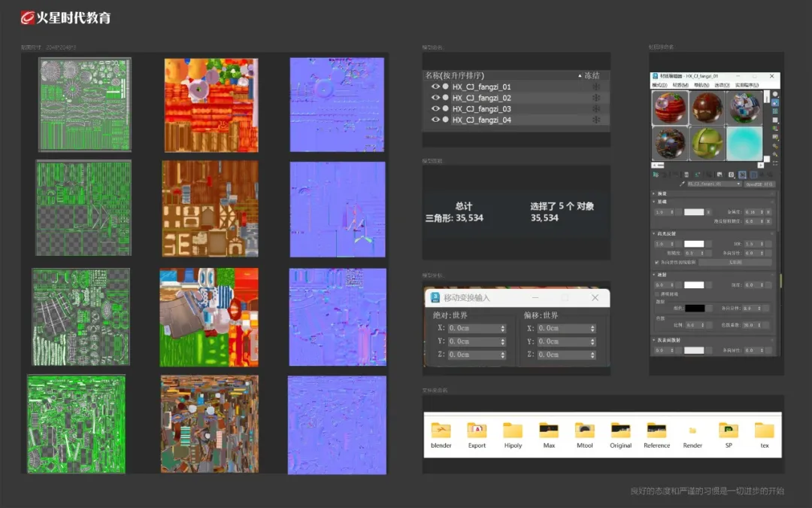Open the 材质(M) menu
The width and height of the screenshot is (812, 508).
(x=680, y=85)
